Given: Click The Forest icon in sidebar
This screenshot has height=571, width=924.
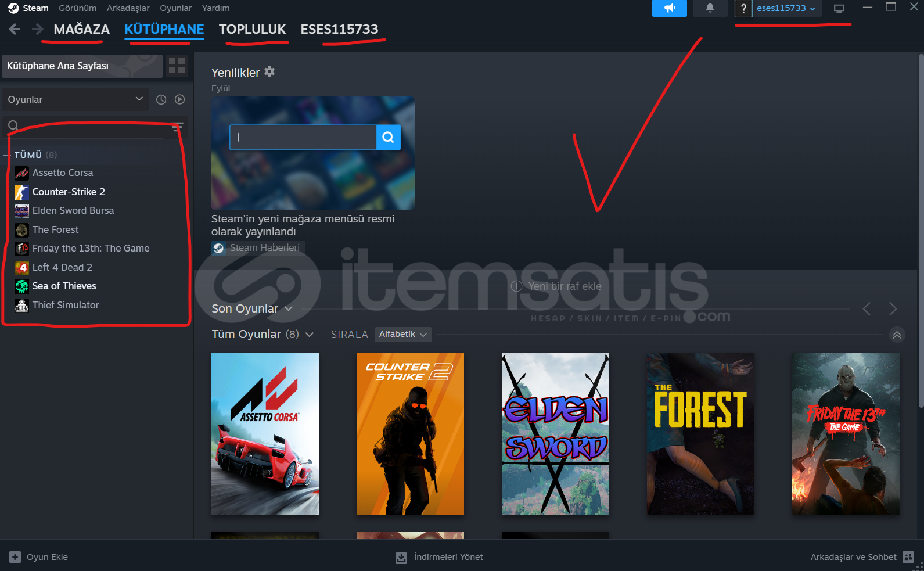Looking at the screenshot, I should (x=21, y=230).
